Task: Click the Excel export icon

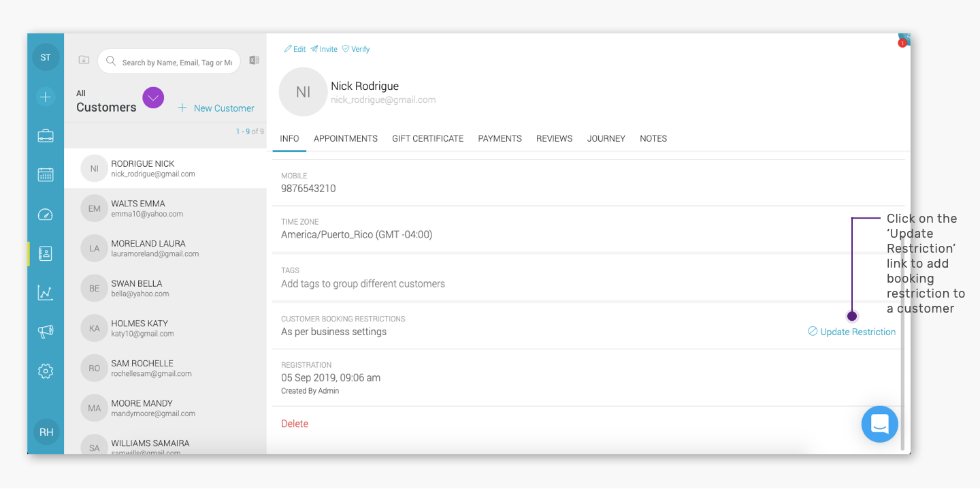Action: pos(254,60)
